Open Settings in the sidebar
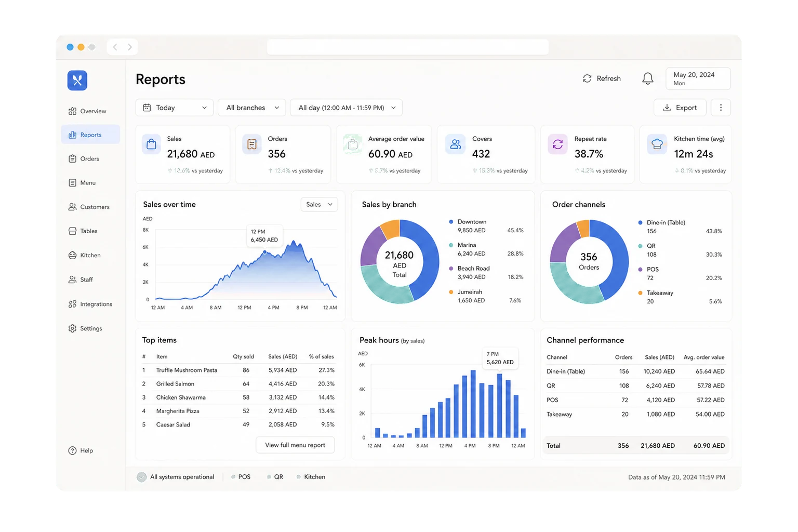The height and width of the screenshot is (532, 798). pos(90,328)
